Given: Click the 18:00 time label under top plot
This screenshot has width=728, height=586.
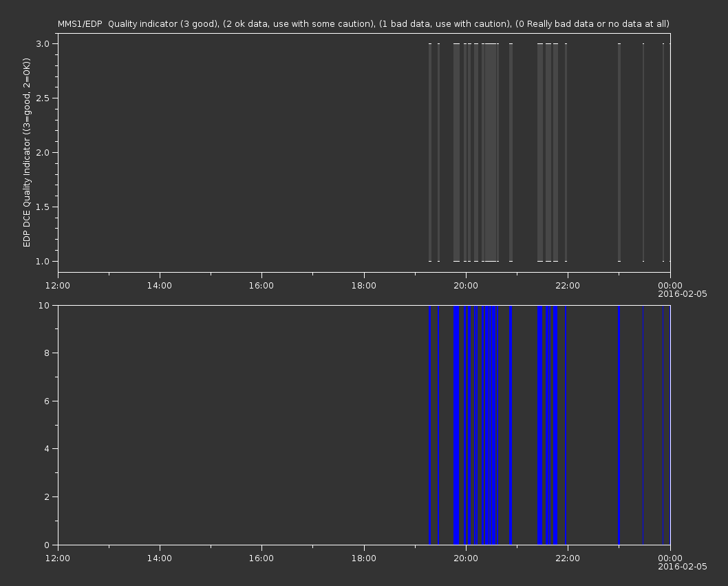Looking at the screenshot, I should [x=363, y=285].
